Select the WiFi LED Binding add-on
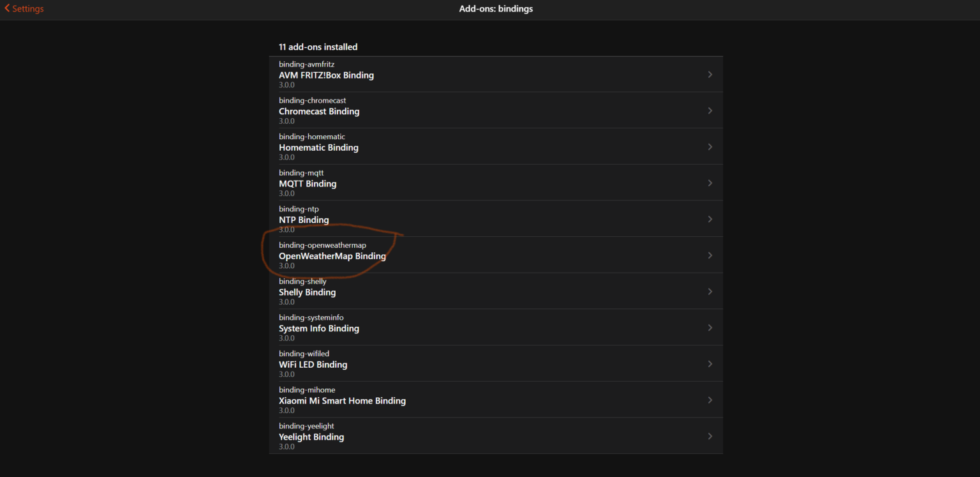The height and width of the screenshot is (477, 980). pos(496,364)
